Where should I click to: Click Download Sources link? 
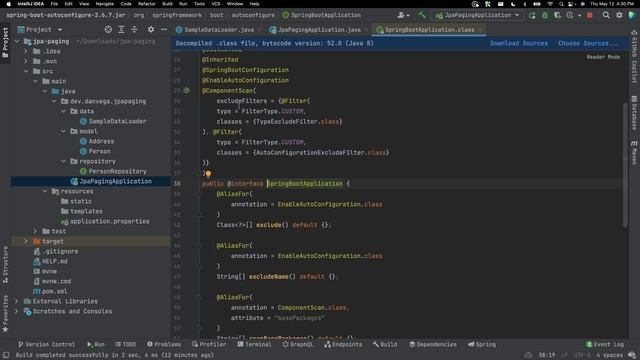[519, 43]
